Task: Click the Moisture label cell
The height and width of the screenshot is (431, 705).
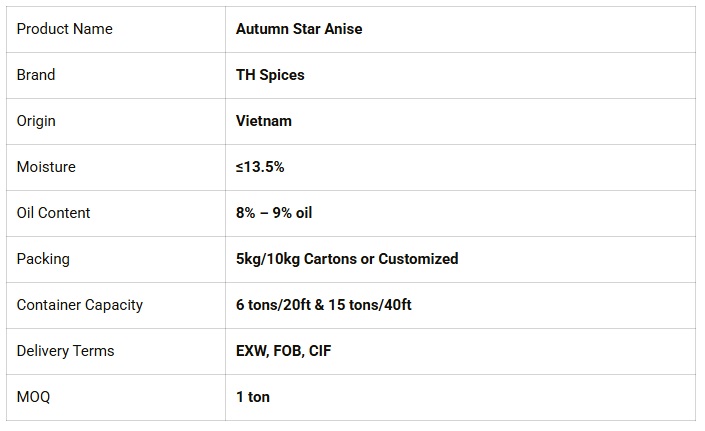Action: [x=46, y=167]
